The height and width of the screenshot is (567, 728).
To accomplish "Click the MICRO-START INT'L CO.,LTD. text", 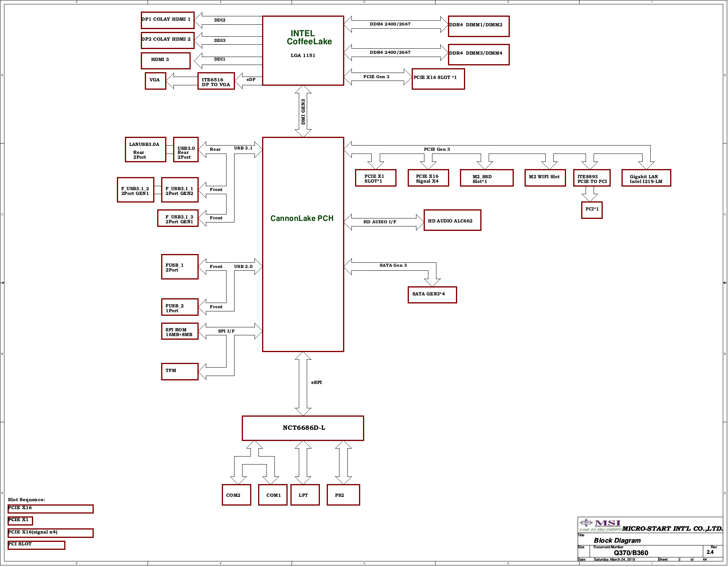I will click(x=673, y=529).
